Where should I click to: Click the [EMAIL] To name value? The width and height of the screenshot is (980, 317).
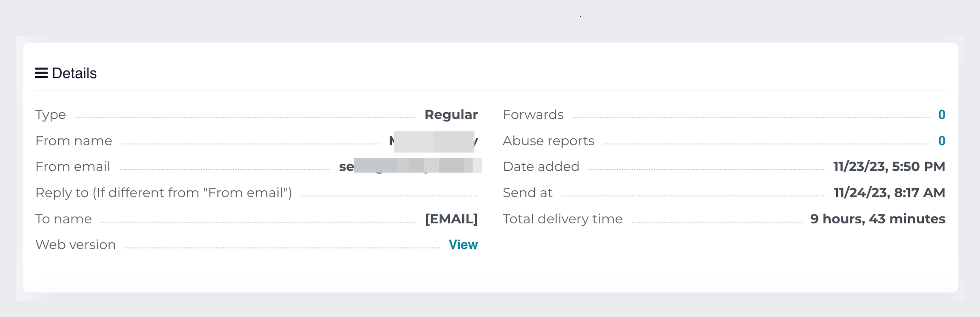(x=451, y=219)
